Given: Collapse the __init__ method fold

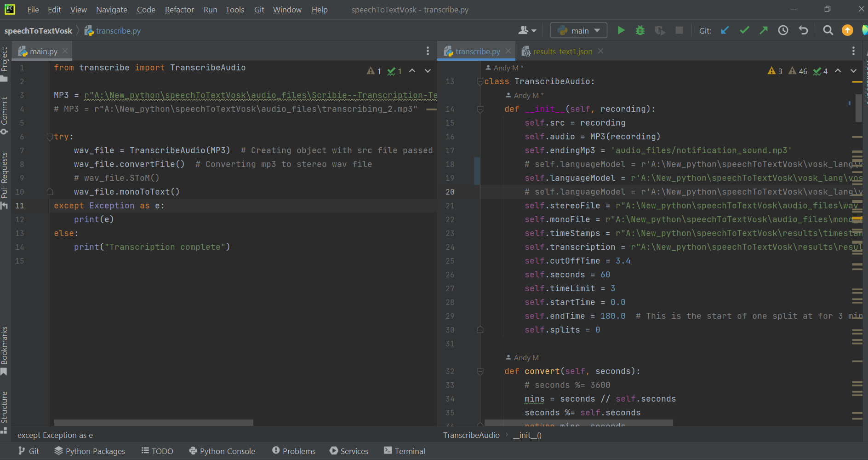Looking at the screenshot, I should coord(480,109).
